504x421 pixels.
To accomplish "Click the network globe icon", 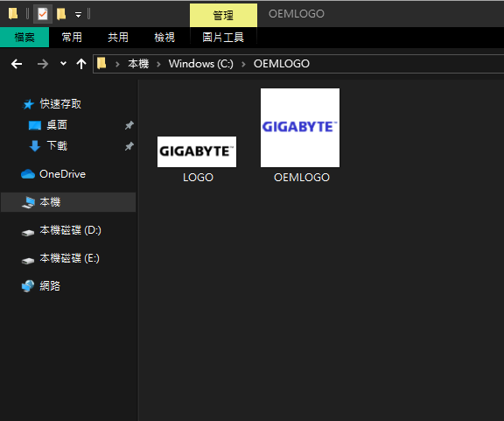I will click(28, 286).
